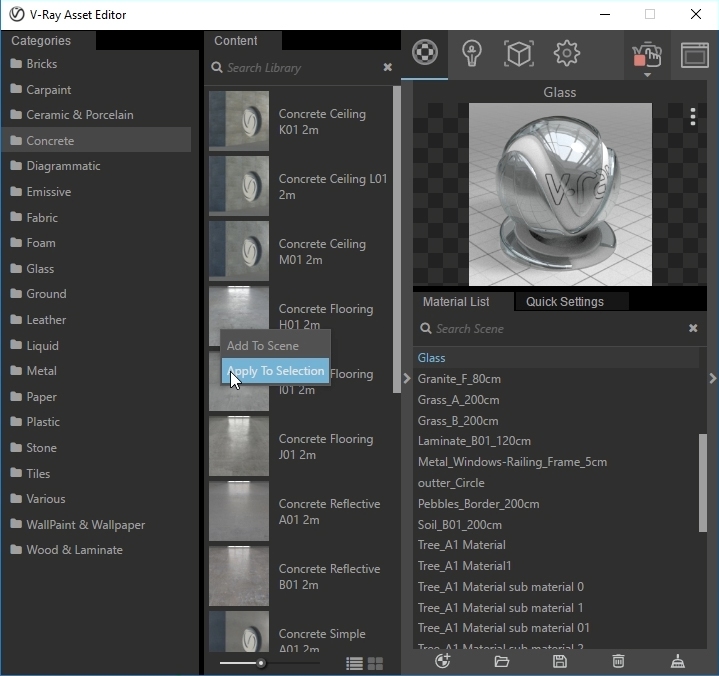Open the Materials tab icon

tap(425, 53)
